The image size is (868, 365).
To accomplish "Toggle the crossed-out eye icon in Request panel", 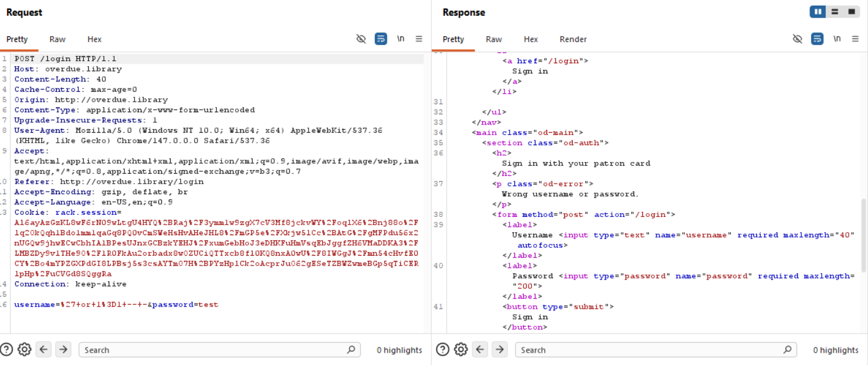I will [361, 39].
